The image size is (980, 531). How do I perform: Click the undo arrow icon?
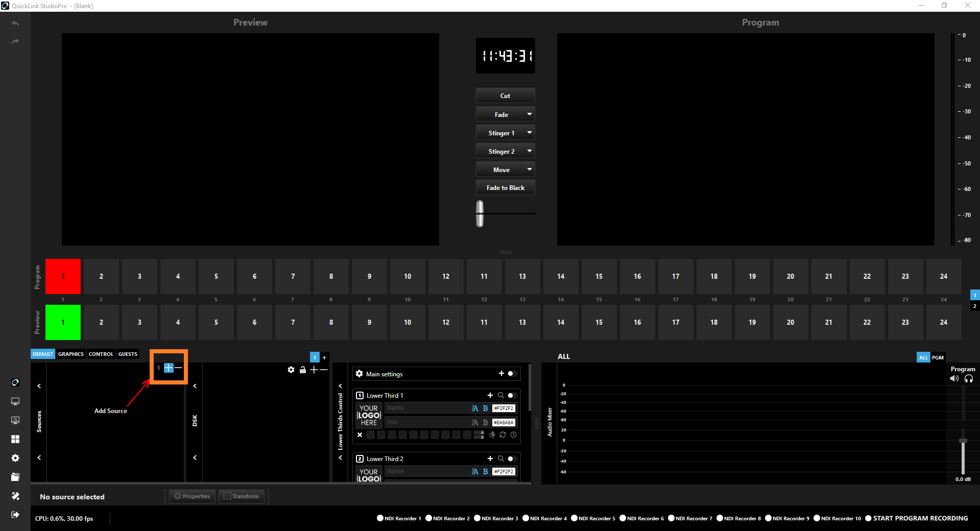coord(15,23)
